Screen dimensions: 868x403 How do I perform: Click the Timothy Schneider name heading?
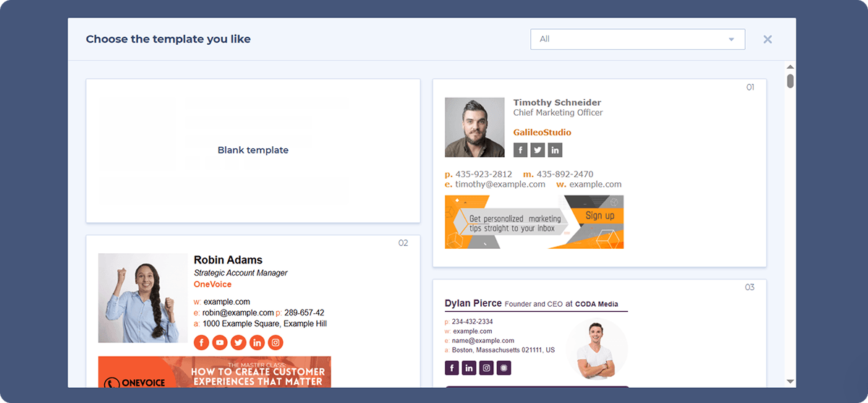[557, 103]
